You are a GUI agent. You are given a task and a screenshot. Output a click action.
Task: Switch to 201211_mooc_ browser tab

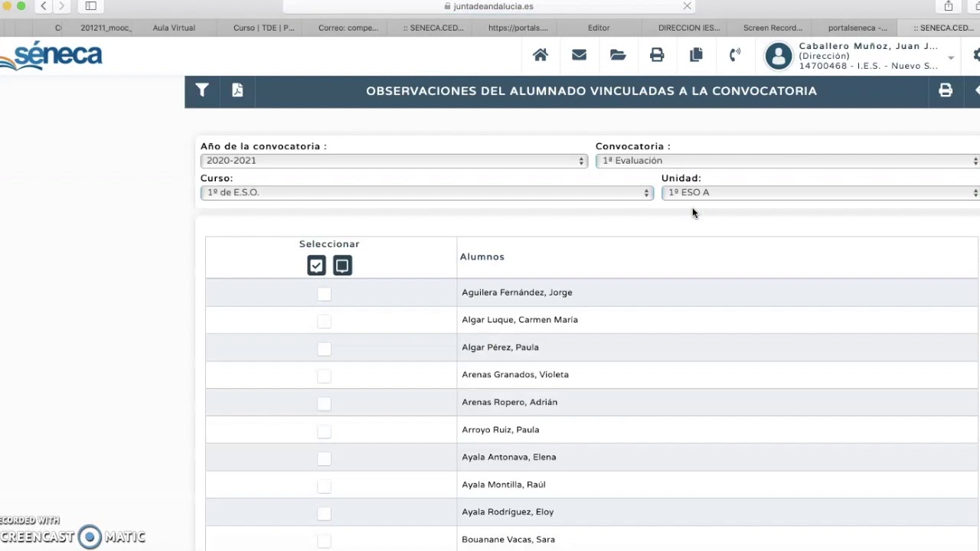(106, 28)
